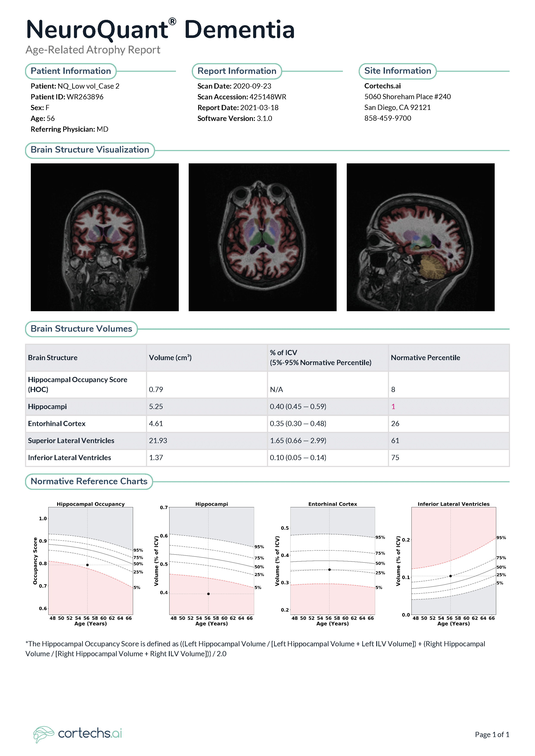Click Entorhinal ICV 0.35 (0.30 — 0.48)
The height and width of the screenshot is (756, 535).
pyautogui.click(x=298, y=424)
